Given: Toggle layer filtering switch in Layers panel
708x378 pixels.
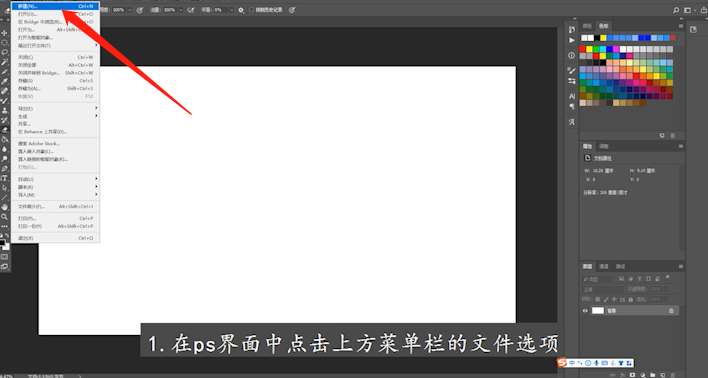Looking at the screenshot, I should pos(667,277).
